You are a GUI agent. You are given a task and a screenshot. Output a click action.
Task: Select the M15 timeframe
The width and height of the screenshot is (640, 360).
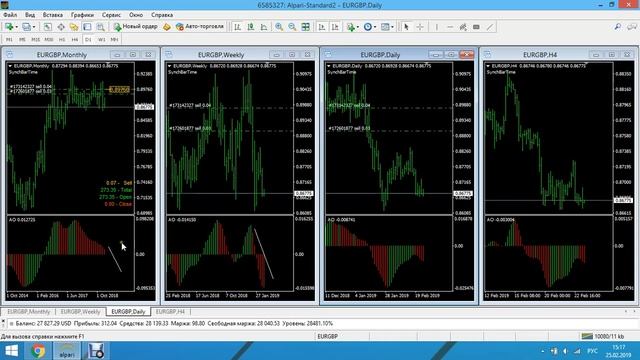pyautogui.click(x=36, y=40)
